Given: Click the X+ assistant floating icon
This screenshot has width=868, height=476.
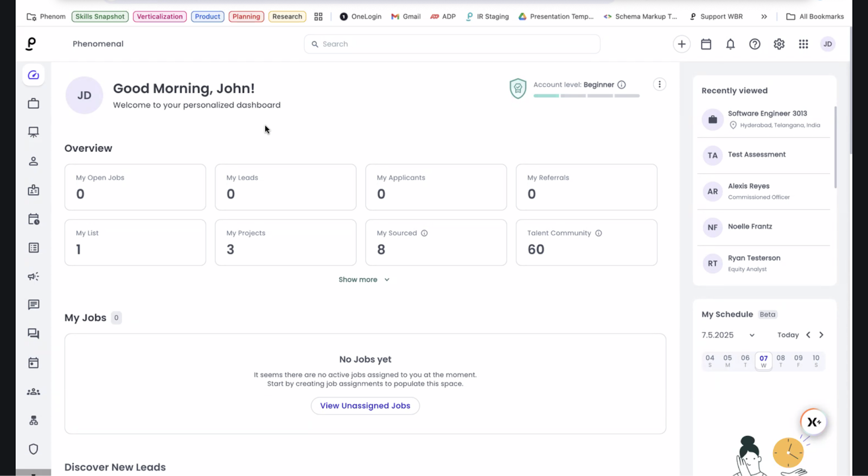Looking at the screenshot, I should 813,422.
